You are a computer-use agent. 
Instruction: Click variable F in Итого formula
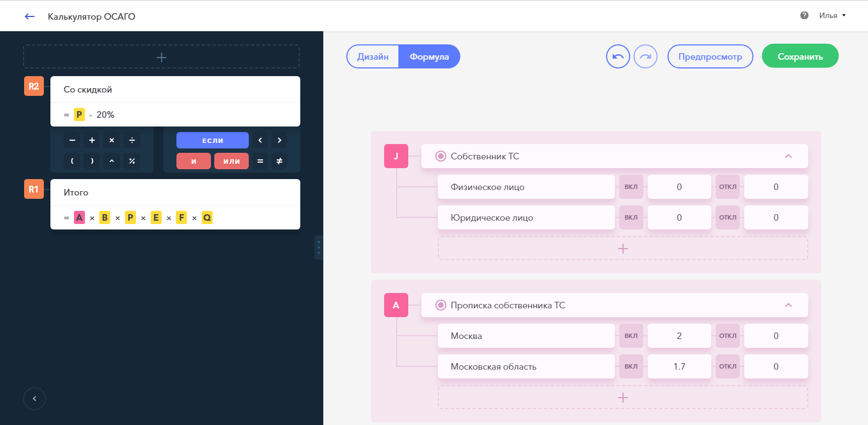click(181, 217)
